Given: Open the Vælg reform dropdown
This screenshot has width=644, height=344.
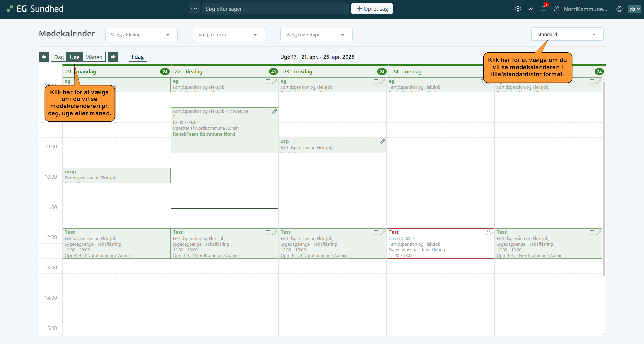Looking at the screenshot, I should pyautogui.click(x=229, y=35).
